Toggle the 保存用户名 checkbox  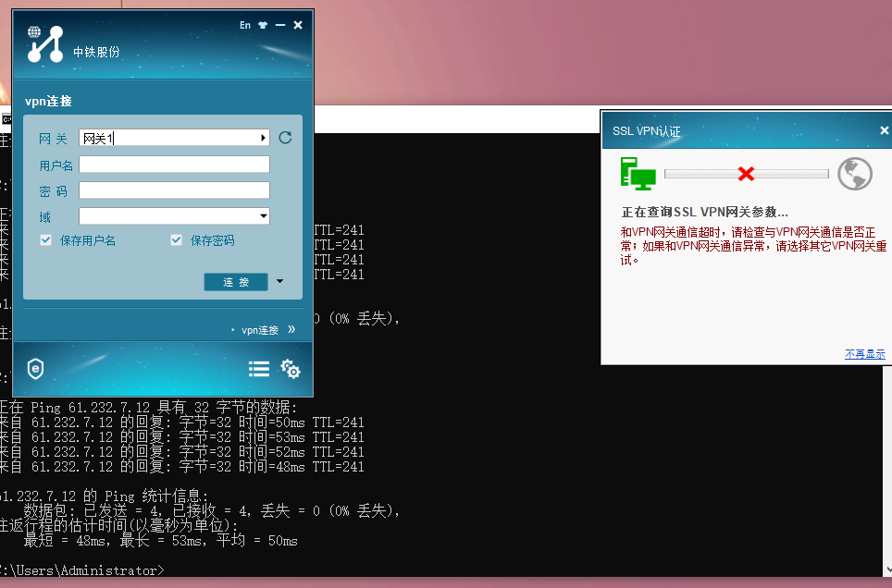click(x=46, y=240)
